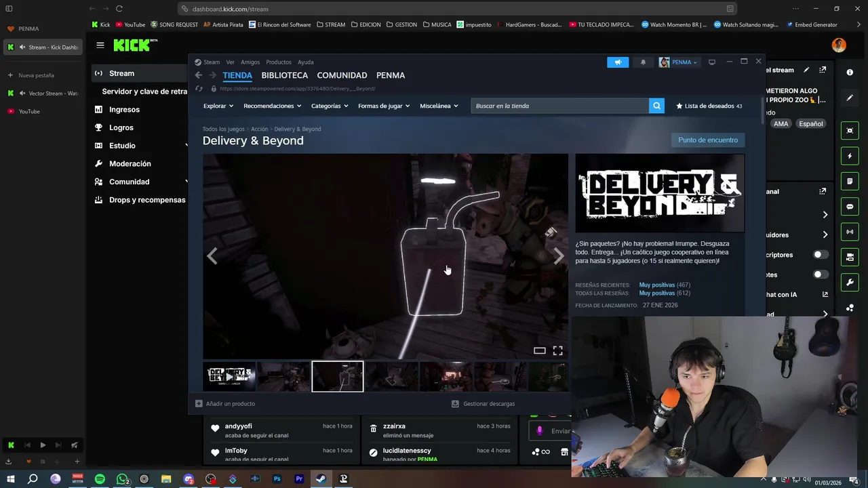
Task: Enter fullscreen on Steam media viewer
Action: click(557, 350)
